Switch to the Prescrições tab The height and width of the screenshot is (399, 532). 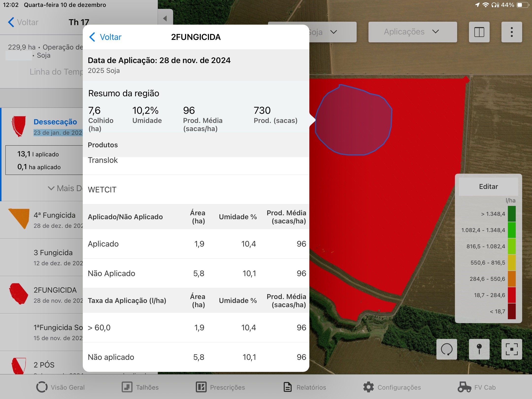coord(220,387)
